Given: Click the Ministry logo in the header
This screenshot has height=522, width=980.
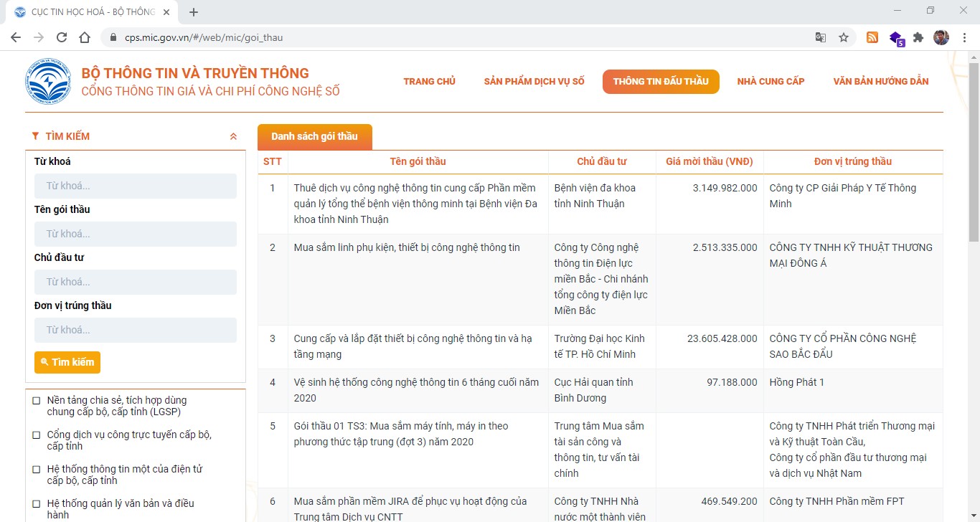Looking at the screenshot, I should pyautogui.click(x=48, y=82).
